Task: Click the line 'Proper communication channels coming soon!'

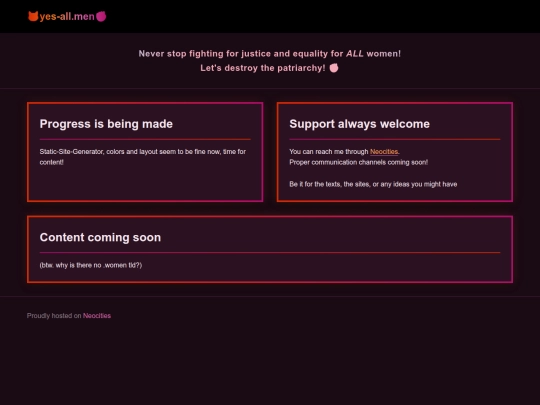Action: click(x=359, y=162)
